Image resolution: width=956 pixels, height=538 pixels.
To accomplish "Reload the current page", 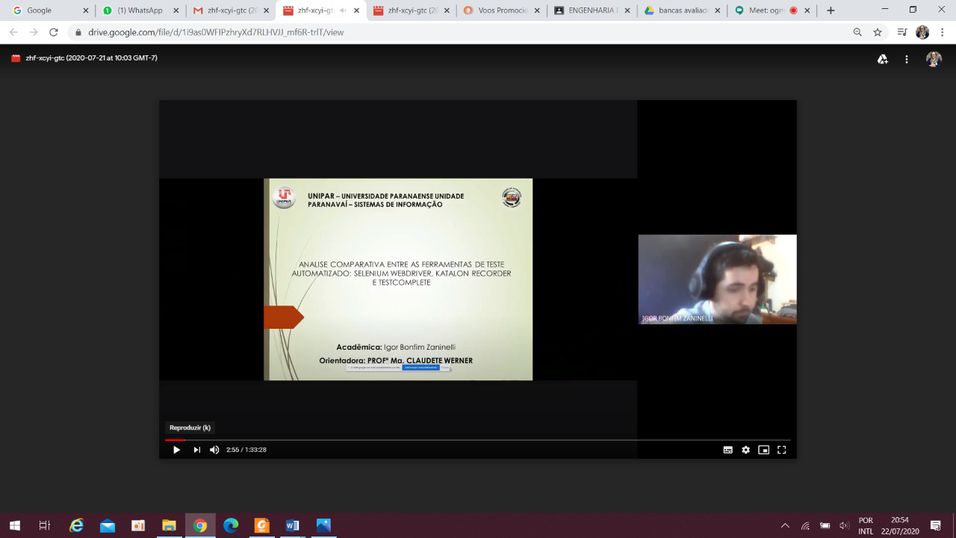I will coord(54,32).
